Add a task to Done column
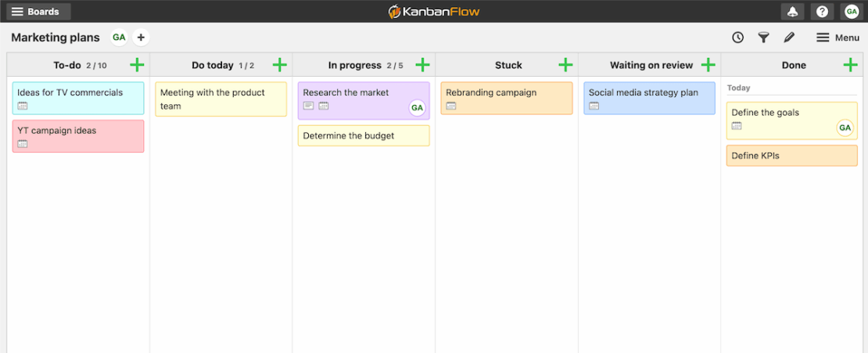868x353 pixels. [850, 65]
